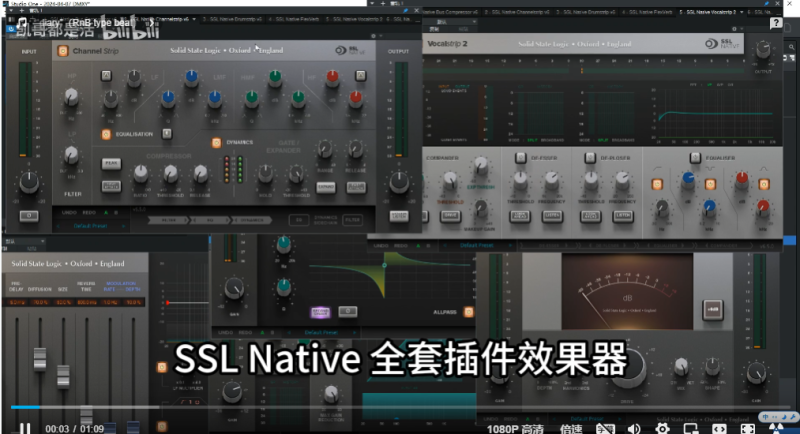800x434 pixels.
Task: Toggle FILTER sidechain button in Channel Strip
Action: tap(353, 220)
